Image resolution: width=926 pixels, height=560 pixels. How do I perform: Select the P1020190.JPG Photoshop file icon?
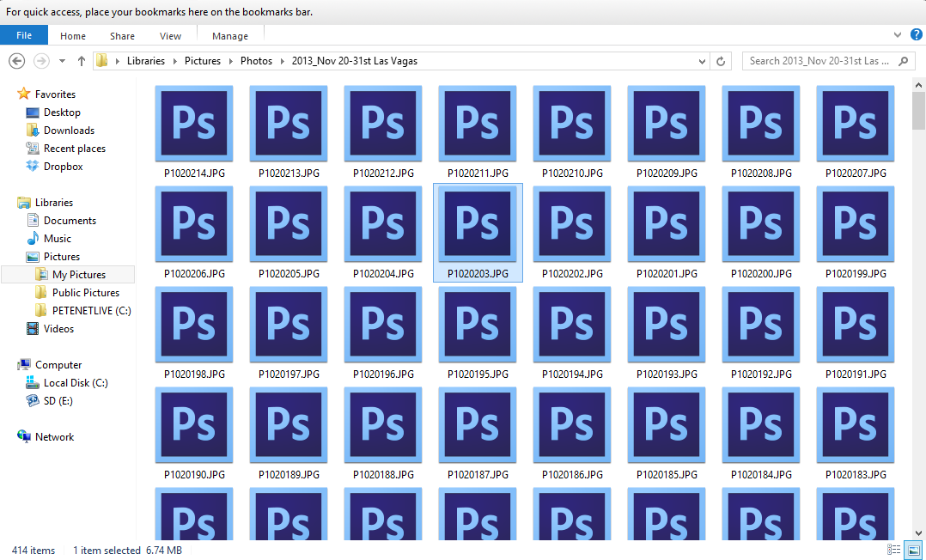tap(194, 425)
